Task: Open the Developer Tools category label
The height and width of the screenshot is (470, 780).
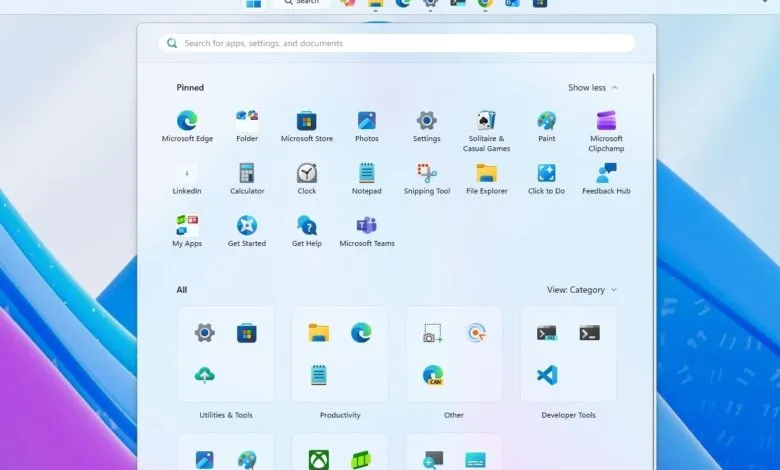Action: pyautogui.click(x=568, y=415)
